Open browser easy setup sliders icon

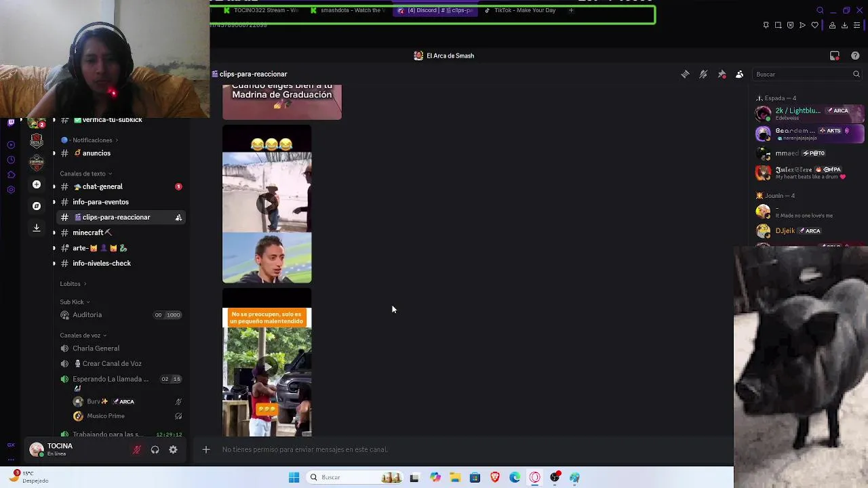pos(857,25)
